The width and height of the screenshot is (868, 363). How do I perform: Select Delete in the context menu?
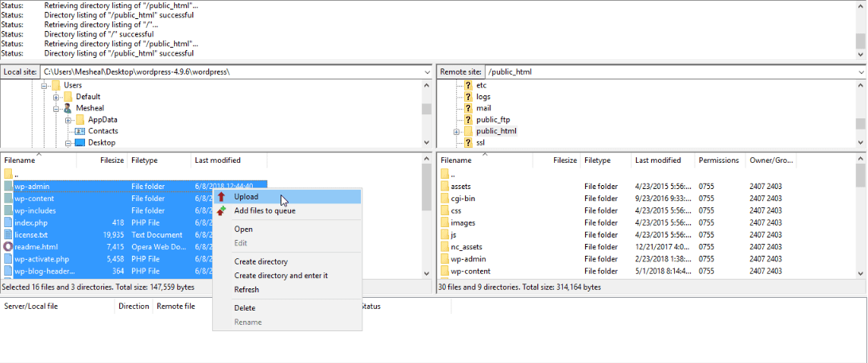point(287,308)
